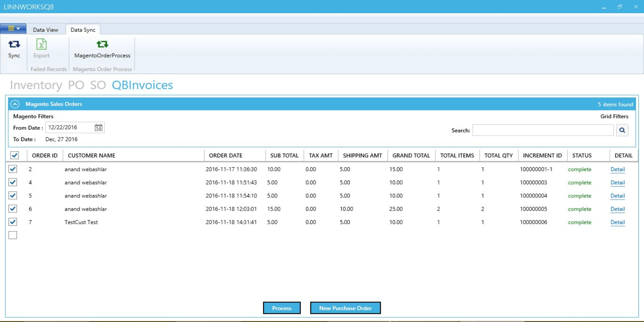Viewport: 644px width, 322px height.
Task: Click the '5 items found' label
Action: pyautogui.click(x=615, y=104)
